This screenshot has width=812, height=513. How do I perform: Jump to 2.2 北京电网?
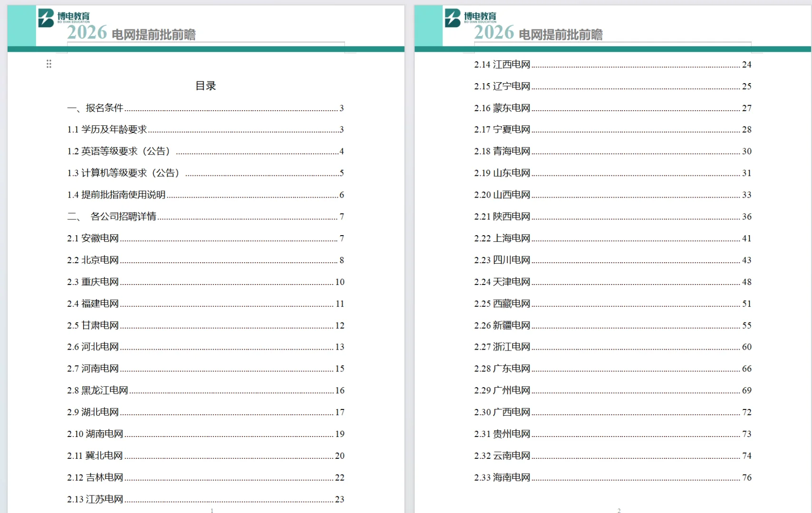[x=205, y=260]
